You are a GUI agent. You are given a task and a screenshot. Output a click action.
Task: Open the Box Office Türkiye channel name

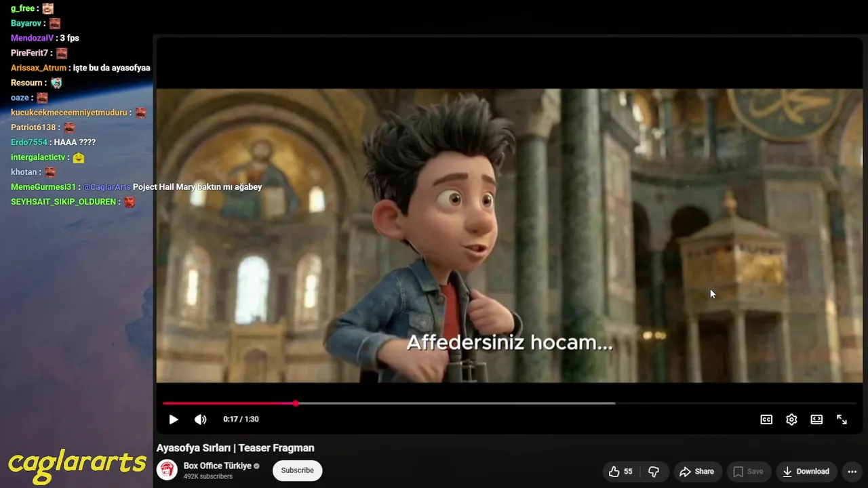(x=217, y=466)
